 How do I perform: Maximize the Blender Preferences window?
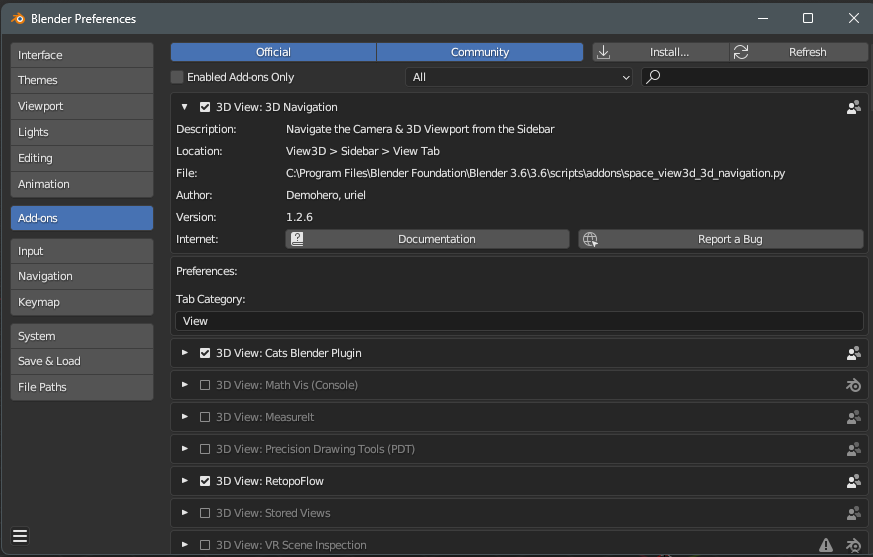coord(808,18)
